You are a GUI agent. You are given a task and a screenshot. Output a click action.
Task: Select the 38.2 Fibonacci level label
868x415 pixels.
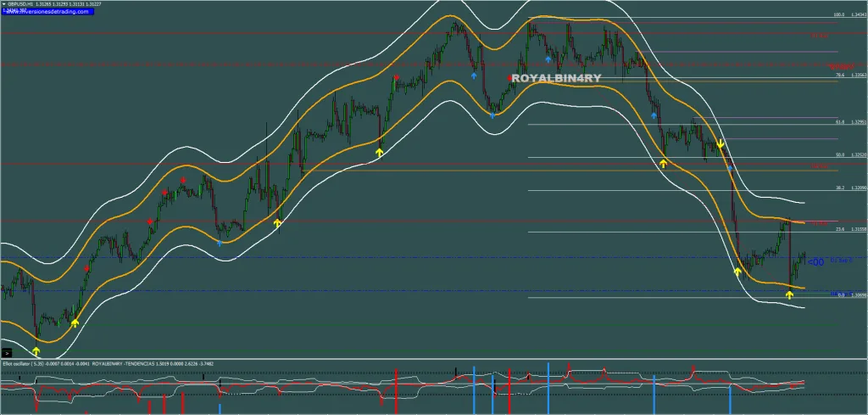click(839, 188)
